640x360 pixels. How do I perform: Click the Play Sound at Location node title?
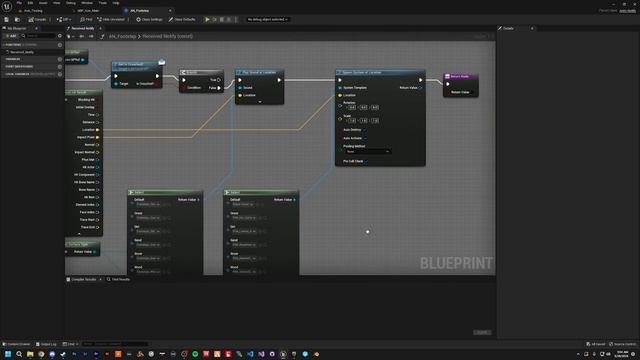click(x=260, y=72)
